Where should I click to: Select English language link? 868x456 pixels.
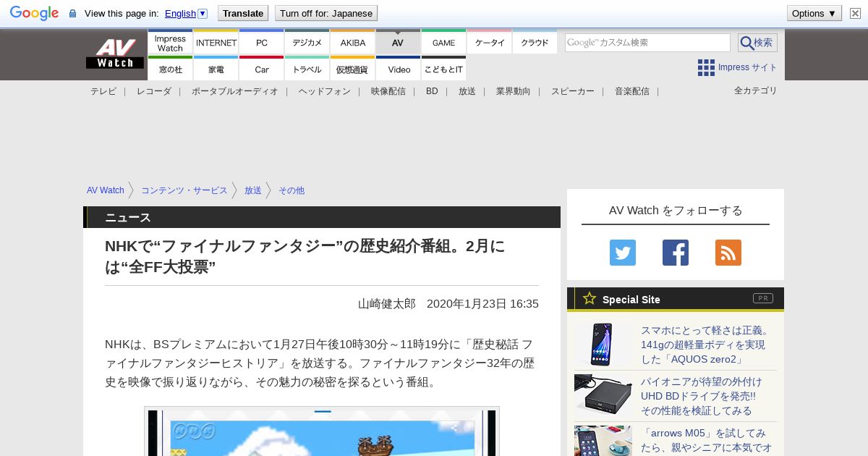pyautogui.click(x=180, y=13)
